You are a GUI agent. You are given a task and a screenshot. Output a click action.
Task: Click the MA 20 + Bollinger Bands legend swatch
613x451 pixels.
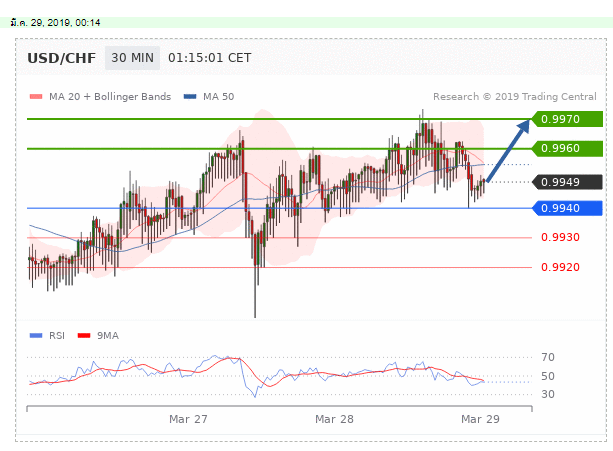point(36,97)
